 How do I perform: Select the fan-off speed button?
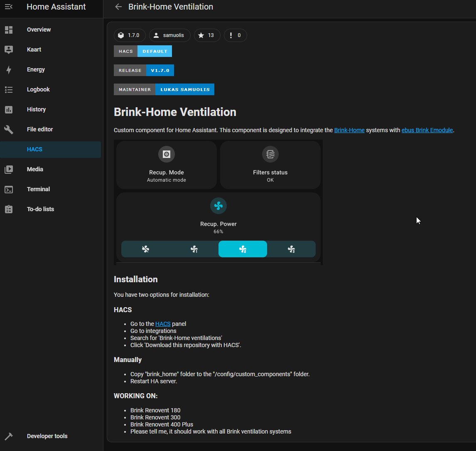[145, 249]
